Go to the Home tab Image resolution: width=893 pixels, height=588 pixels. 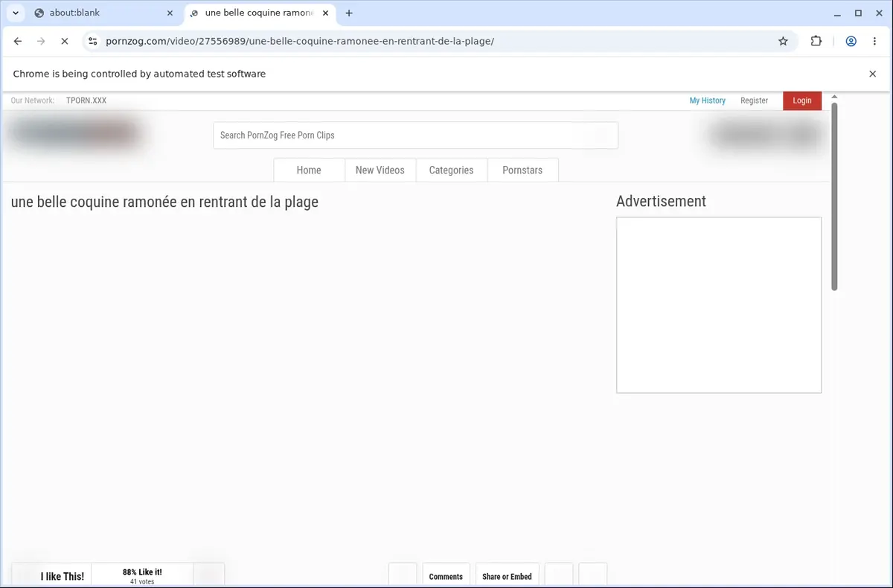click(x=309, y=170)
